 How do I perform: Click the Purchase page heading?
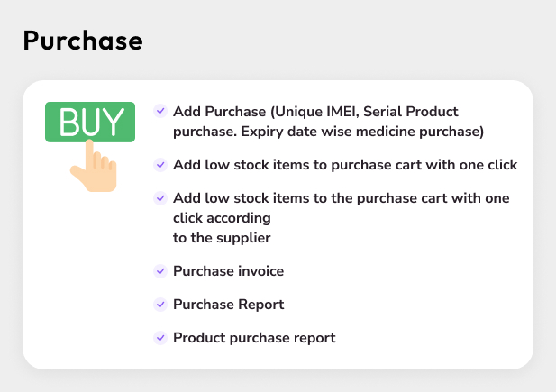83,41
